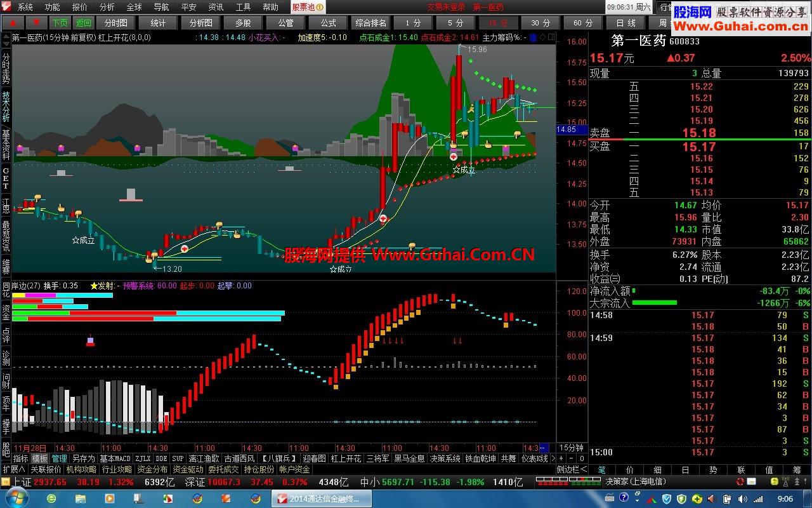Switch to the 5 分 period

455,22
